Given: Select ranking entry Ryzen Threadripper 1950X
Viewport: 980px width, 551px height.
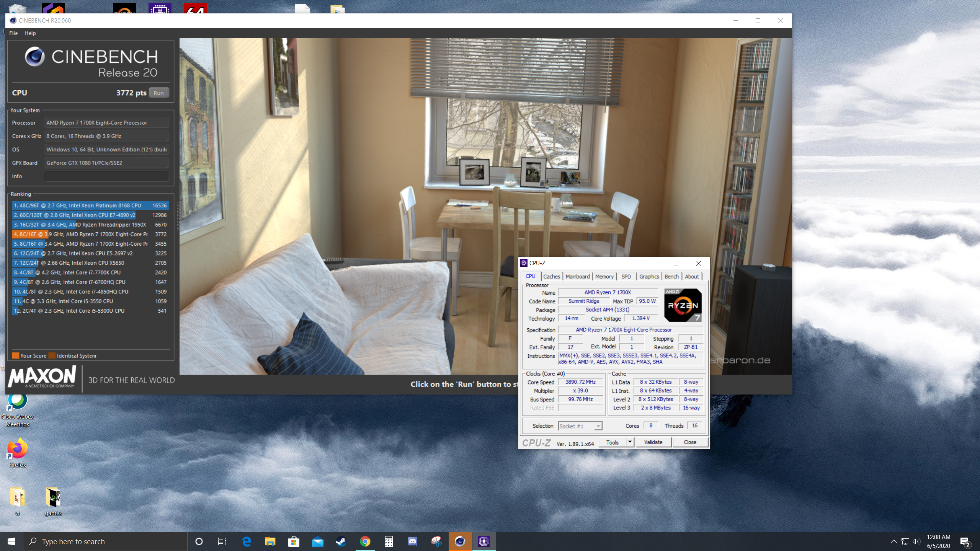Looking at the screenshot, I should coord(90,225).
